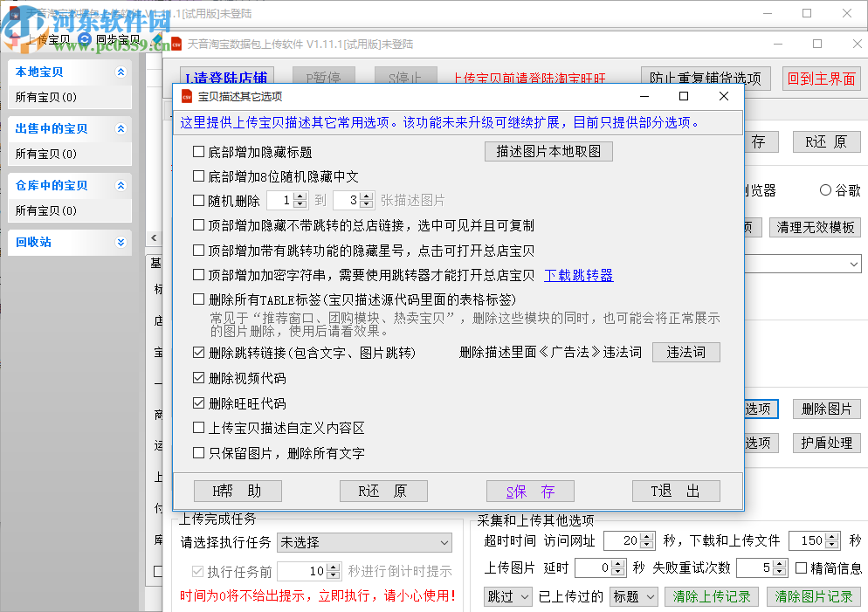Image resolution: width=868 pixels, height=612 pixels.
Task: Click L请登陆店铺 button
Action: [x=227, y=78]
